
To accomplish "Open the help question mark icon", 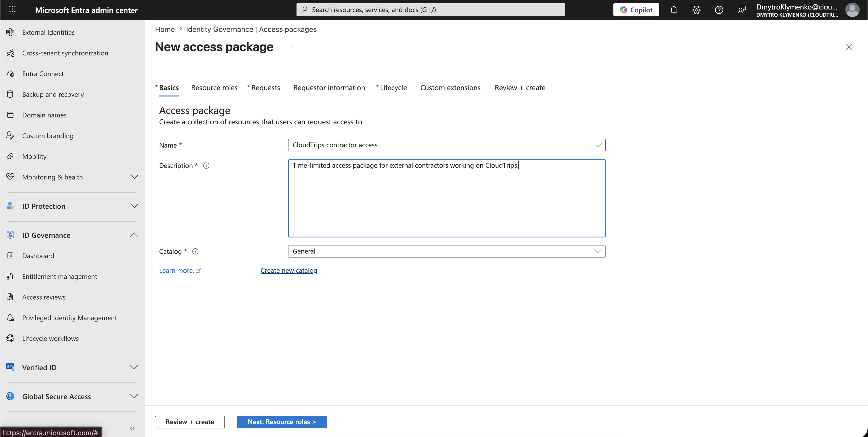I will 719,10.
